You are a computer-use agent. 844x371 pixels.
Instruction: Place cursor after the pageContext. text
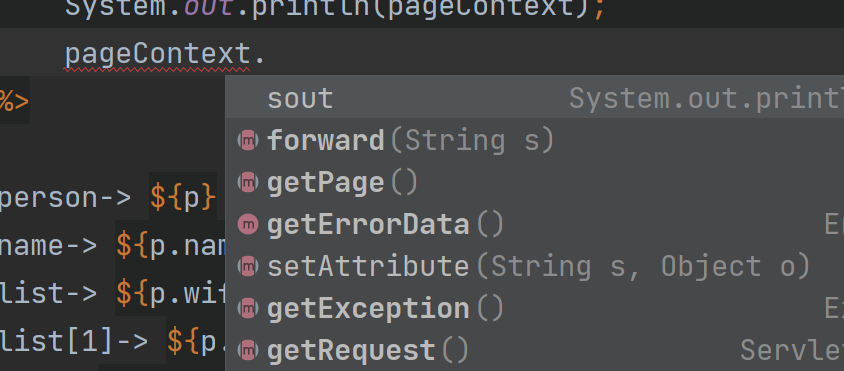(266, 54)
